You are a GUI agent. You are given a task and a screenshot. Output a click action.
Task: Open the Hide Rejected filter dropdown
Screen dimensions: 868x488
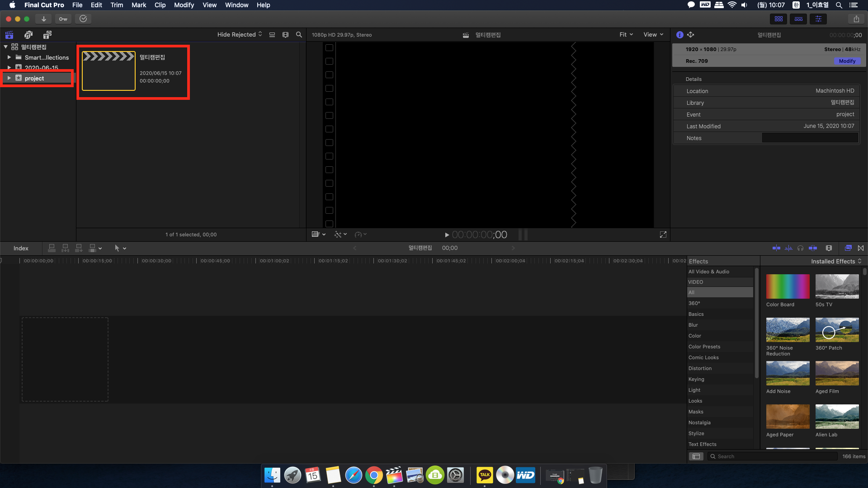coord(239,35)
